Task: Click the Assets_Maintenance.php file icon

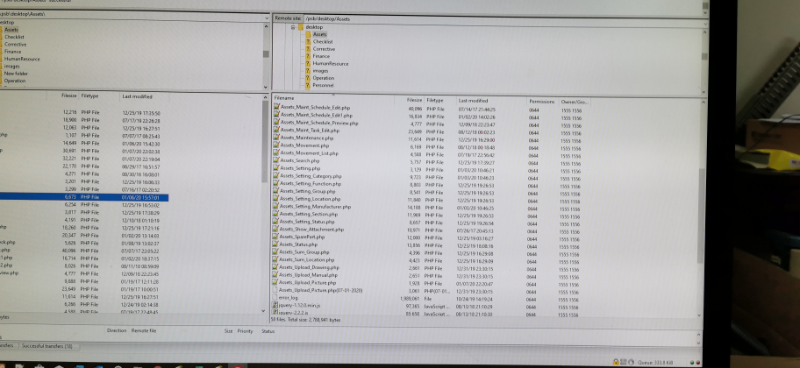Action: click(277, 138)
